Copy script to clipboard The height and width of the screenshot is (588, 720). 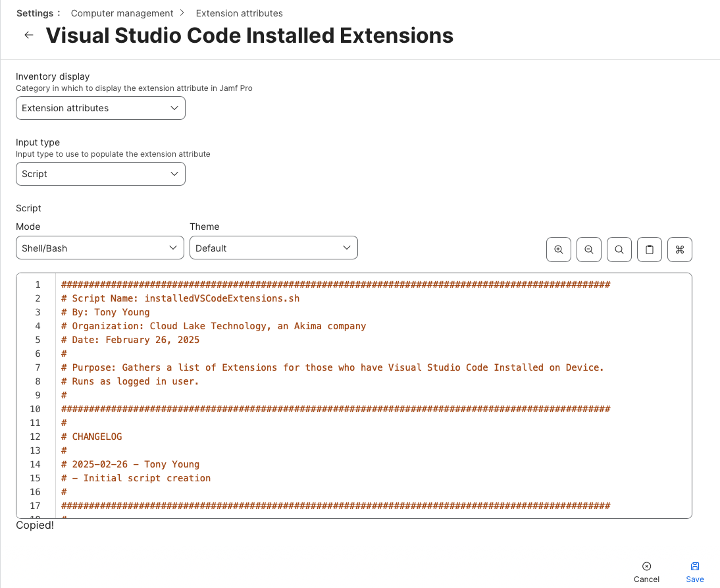(650, 250)
